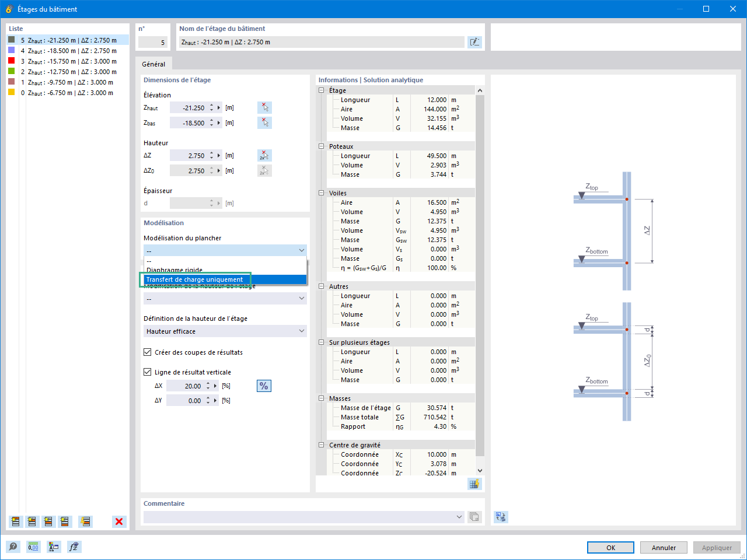Maximize the Étages du bâtiment window

tap(706, 9)
